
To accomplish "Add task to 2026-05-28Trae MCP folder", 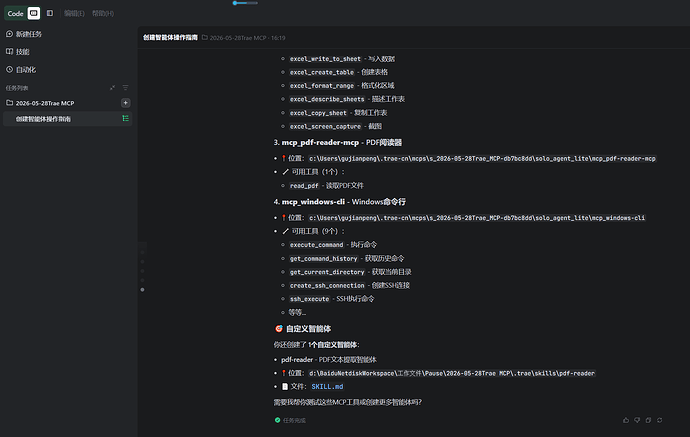I will 125,103.
